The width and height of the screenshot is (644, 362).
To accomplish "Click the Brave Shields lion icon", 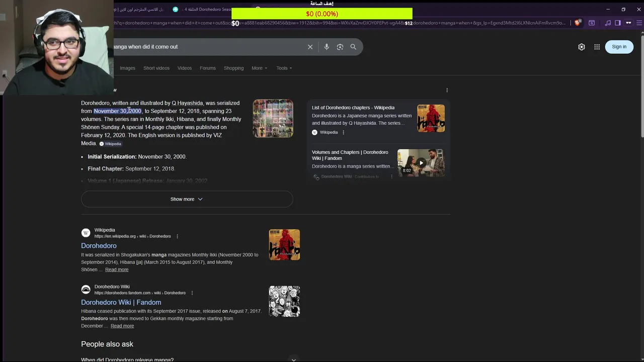I will [x=578, y=23].
